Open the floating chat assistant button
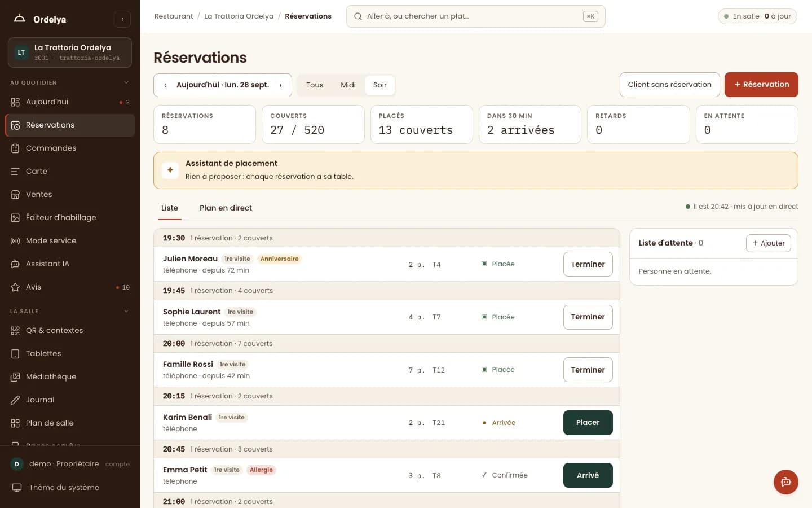812x508 pixels. (785, 482)
